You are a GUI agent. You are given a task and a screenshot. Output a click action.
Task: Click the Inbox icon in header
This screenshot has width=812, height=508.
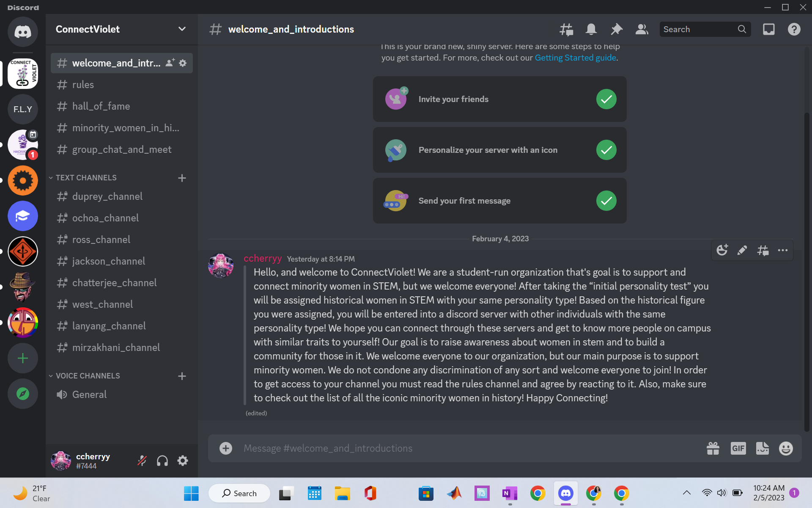click(768, 29)
